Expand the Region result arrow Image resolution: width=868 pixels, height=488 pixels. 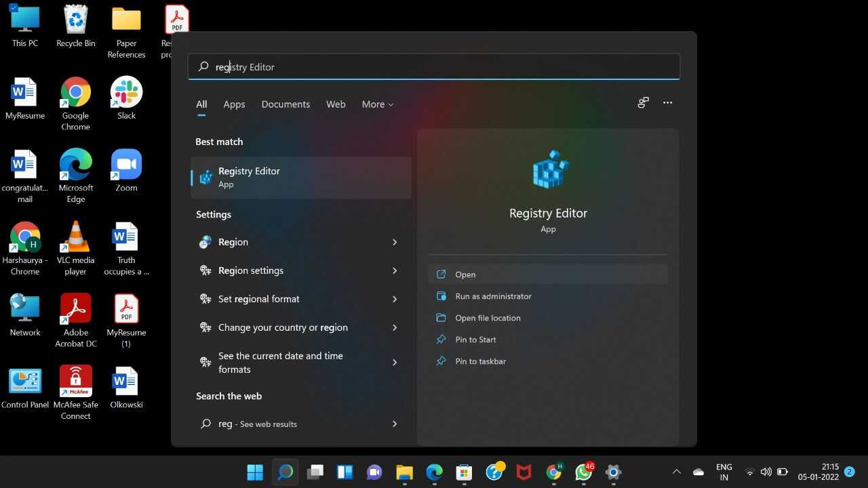(x=395, y=242)
